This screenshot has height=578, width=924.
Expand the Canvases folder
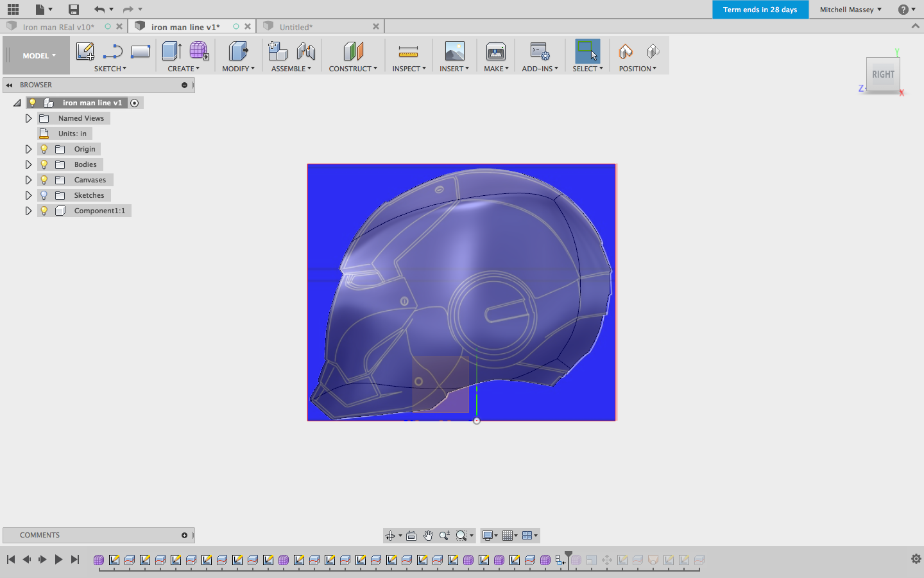[28, 180]
